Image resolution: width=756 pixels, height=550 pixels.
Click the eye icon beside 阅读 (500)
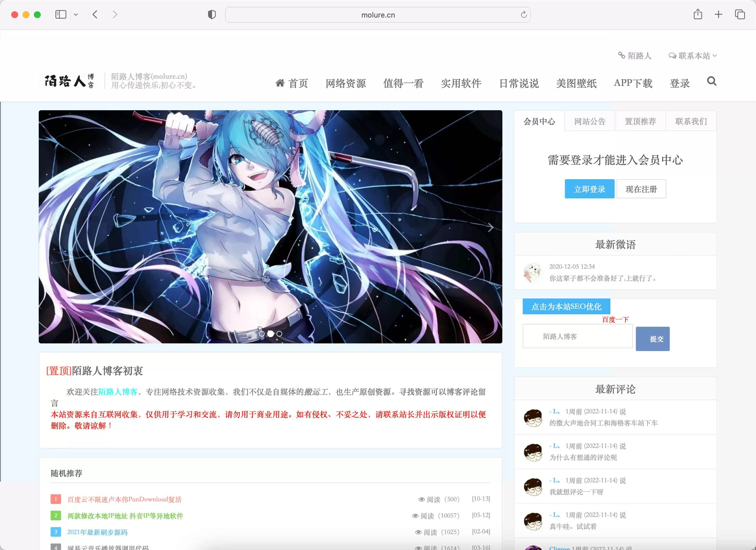[421, 499]
